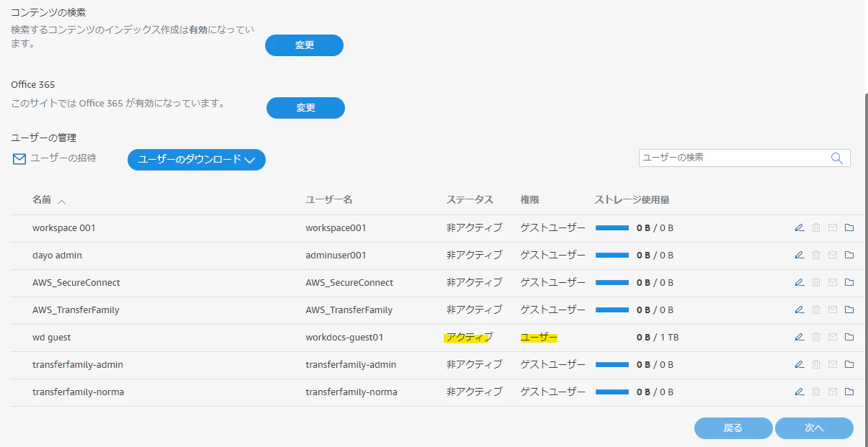Click envelope icon for AWS_SecureConnect
The image size is (868, 447).
tap(833, 282)
